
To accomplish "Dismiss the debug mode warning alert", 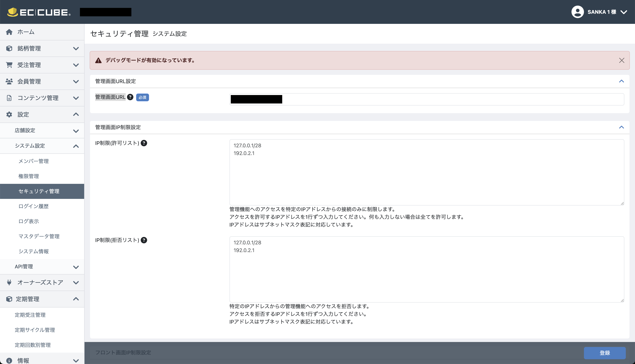I will point(621,60).
